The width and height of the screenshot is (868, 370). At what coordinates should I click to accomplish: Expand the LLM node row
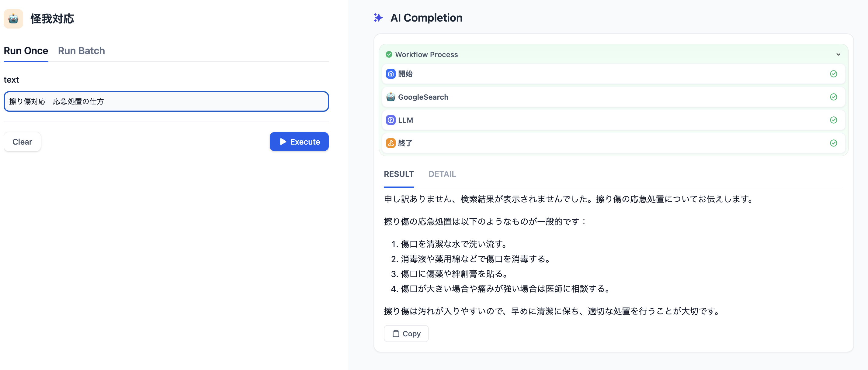(x=606, y=120)
